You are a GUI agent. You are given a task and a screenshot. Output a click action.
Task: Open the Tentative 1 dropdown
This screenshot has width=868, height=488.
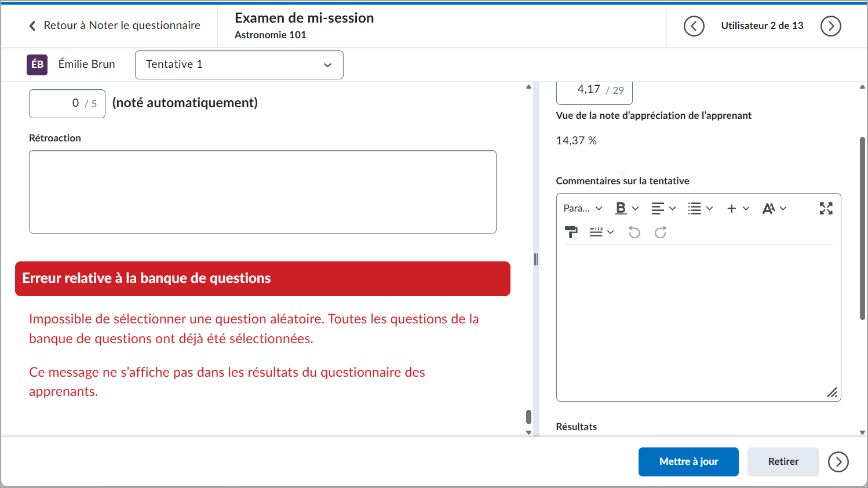coord(239,64)
